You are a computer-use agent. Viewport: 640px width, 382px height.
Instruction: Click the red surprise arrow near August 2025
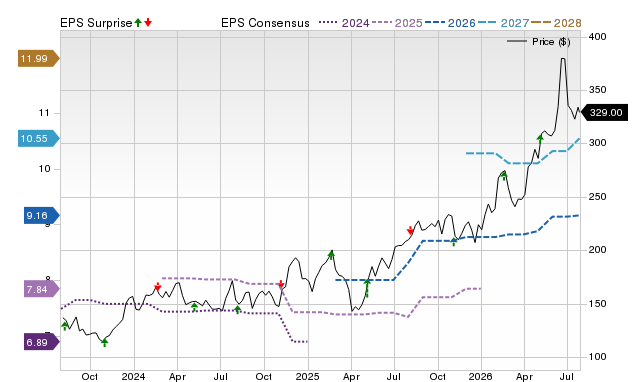410,231
